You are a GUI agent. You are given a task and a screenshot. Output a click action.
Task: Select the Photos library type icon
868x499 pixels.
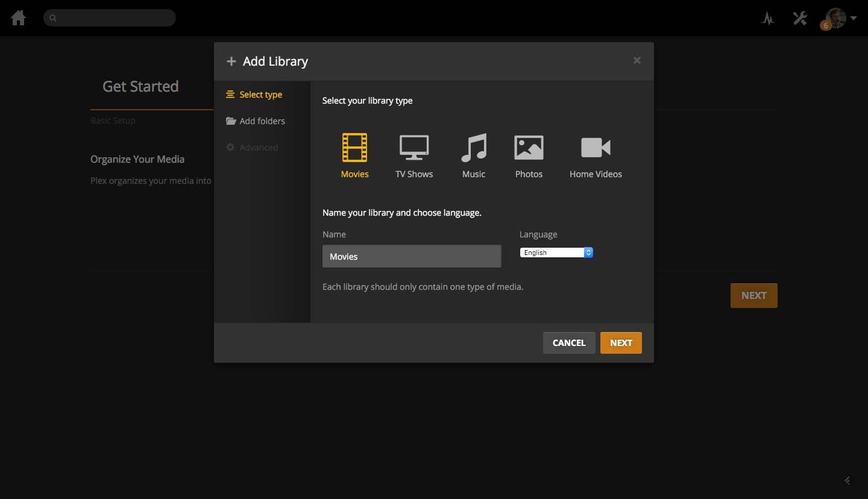[x=529, y=148]
